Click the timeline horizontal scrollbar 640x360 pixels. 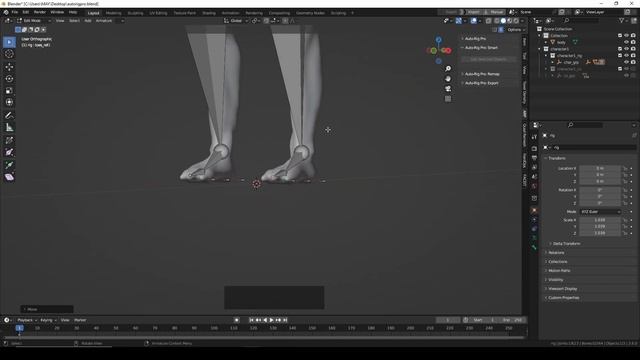point(264,338)
